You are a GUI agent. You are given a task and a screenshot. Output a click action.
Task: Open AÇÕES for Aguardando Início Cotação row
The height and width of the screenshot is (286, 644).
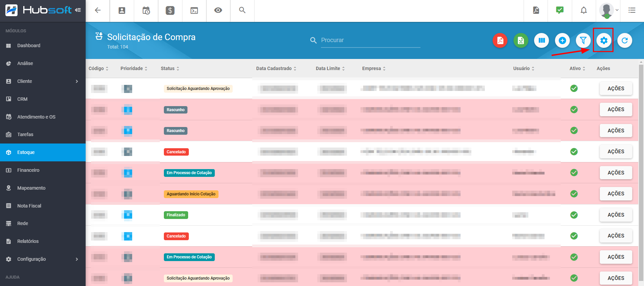616,194
